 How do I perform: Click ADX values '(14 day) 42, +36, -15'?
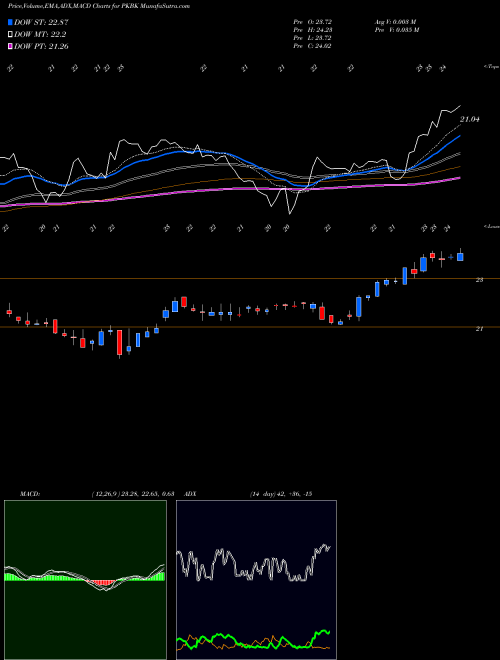281,494
